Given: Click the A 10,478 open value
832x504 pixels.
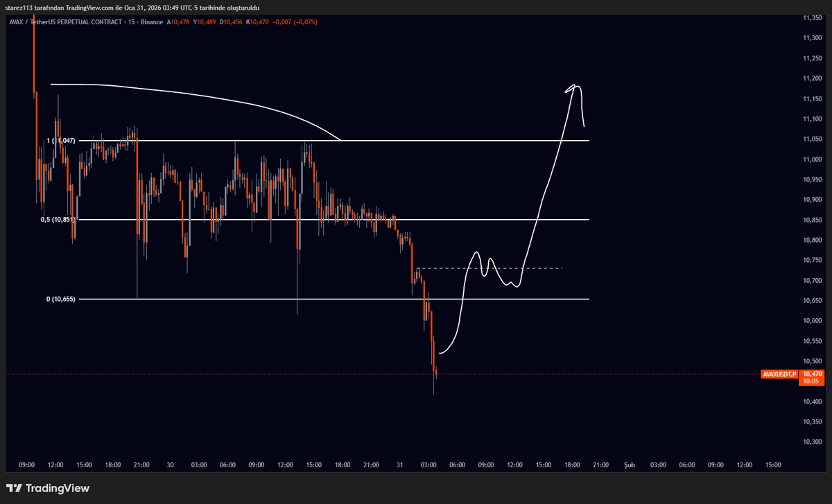Looking at the screenshot, I should [x=179, y=21].
